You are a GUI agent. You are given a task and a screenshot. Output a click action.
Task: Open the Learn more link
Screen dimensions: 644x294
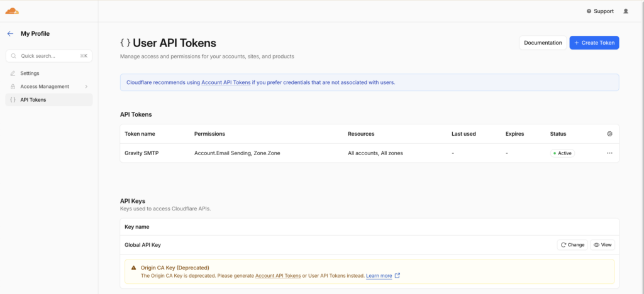point(379,276)
